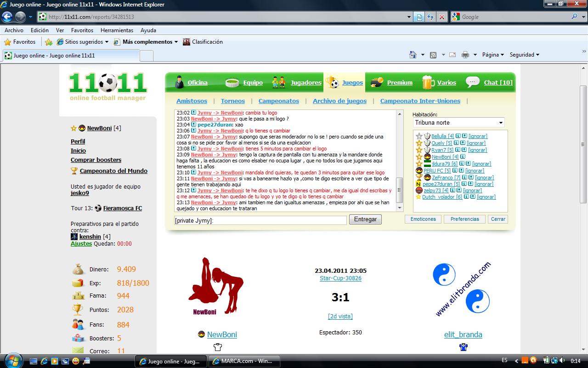
Task: Click the home icon in command bar
Action: [x=413, y=55]
